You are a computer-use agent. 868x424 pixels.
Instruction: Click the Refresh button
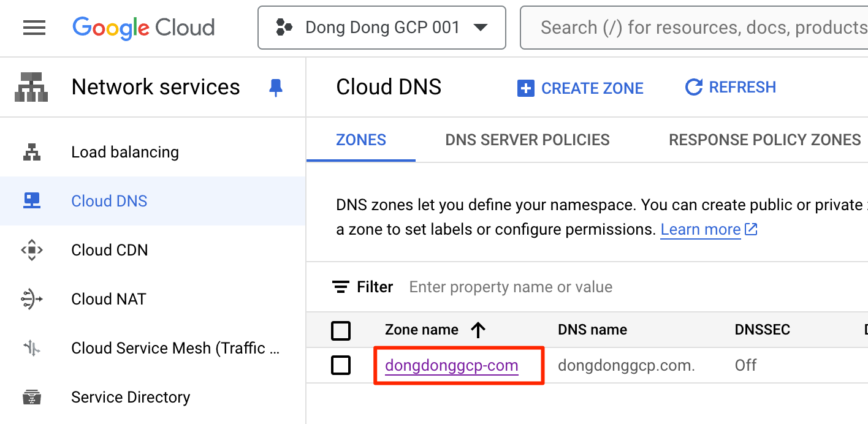[731, 87]
